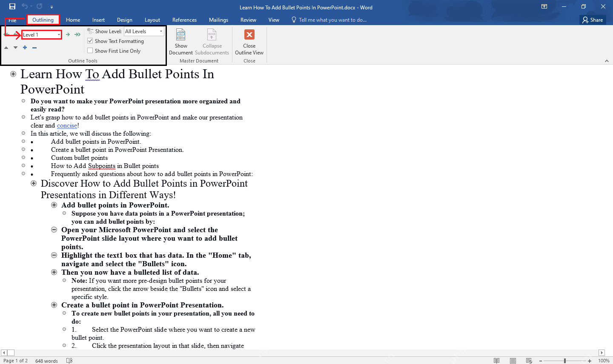The image size is (613, 364).
Task: Click Show Document in Master Document group
Action: pos(181,42)
